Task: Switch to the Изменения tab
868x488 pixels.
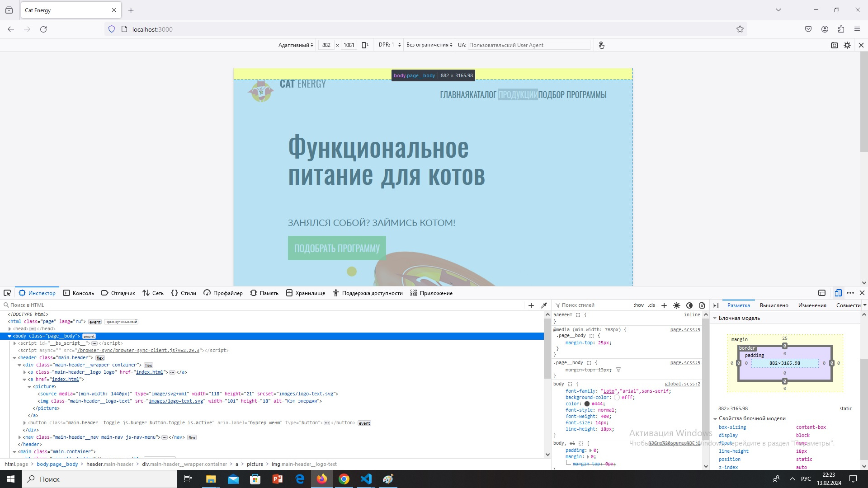Action: [812, 305]
